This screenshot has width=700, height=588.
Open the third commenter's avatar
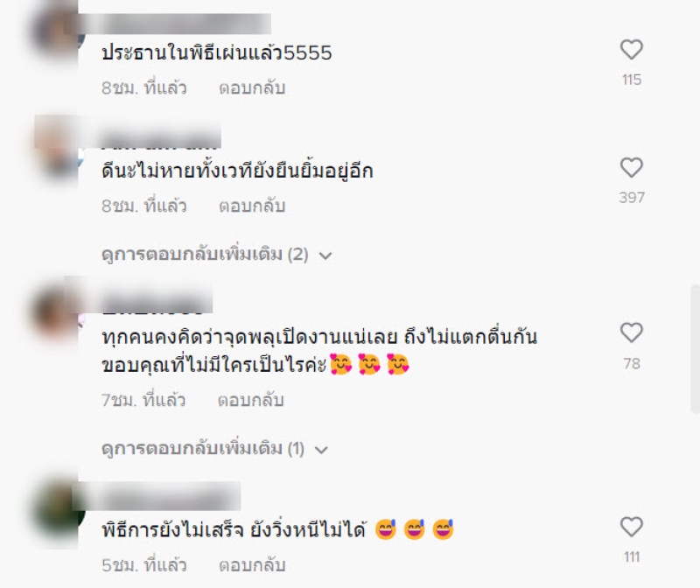tap(58, 312)
